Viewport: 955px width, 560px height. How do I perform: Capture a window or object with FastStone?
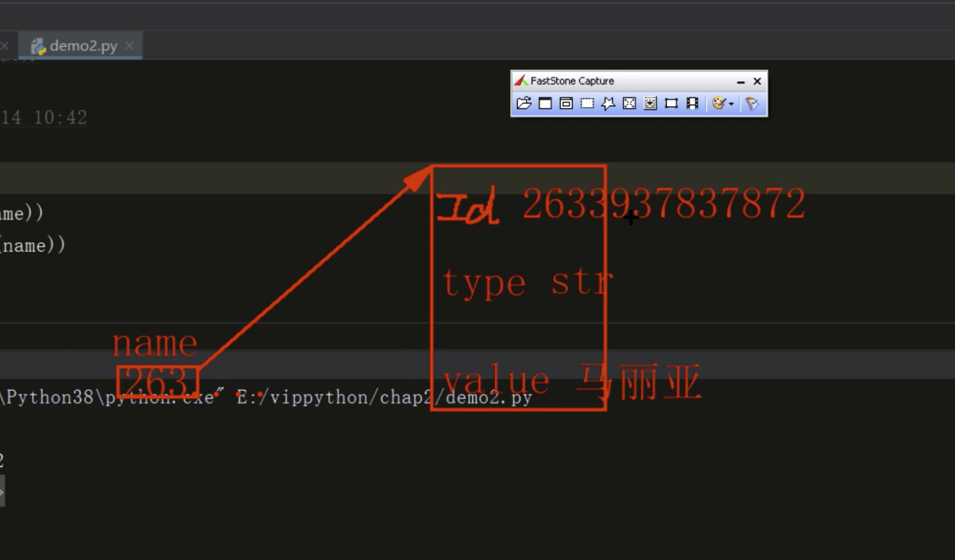coord(566,103)
